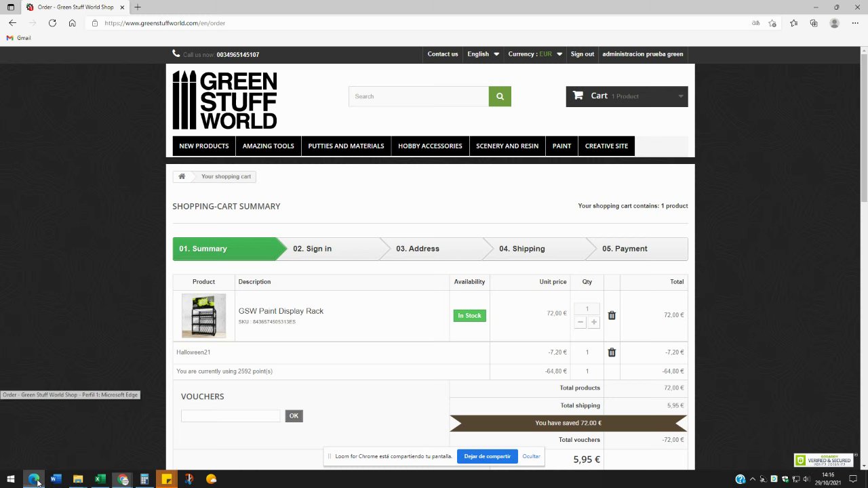Open AMAZING TOOLS menu
This screenshot has width=868, height=488.
point(269,146)
